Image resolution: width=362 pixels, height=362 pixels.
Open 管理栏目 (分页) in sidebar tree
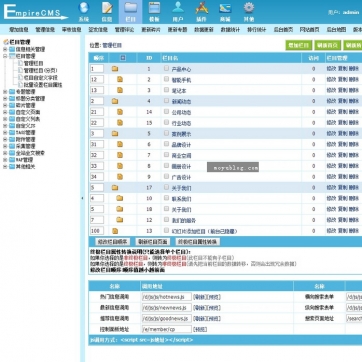(x=40, y=70)
